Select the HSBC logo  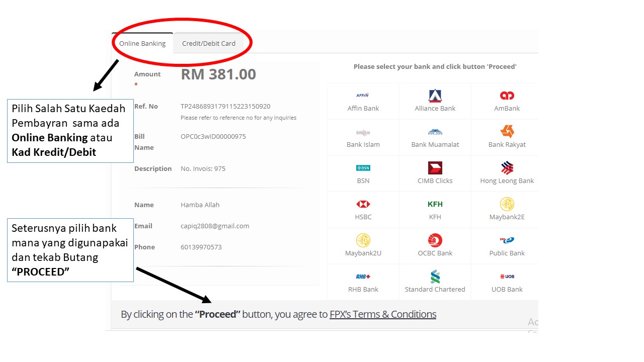coord(363,204)
